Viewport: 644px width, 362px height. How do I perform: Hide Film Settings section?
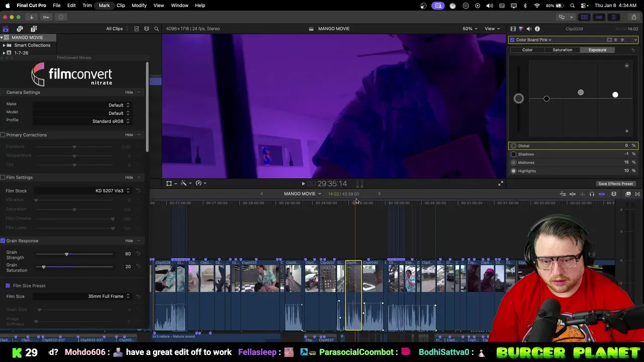pyautogui.click(x=129, y=177)
